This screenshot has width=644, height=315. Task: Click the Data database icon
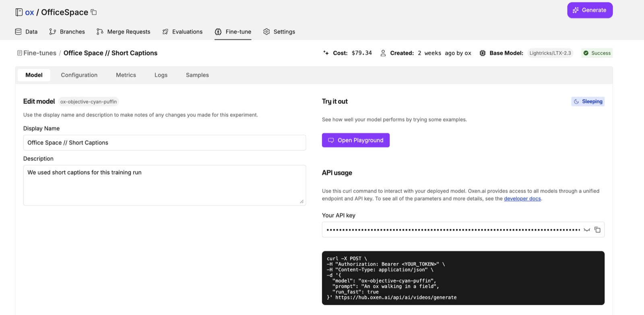click(x=18, y=31)
